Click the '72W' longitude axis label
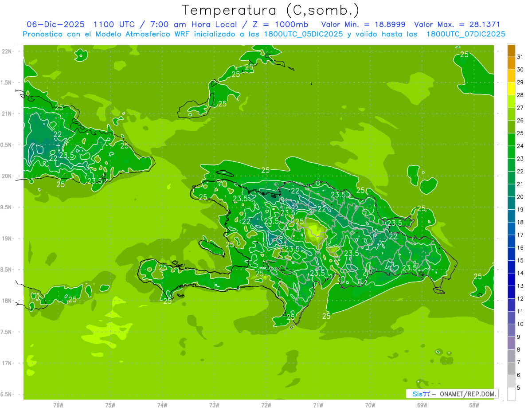The image size is (532, 411). [x=266, y=405]
